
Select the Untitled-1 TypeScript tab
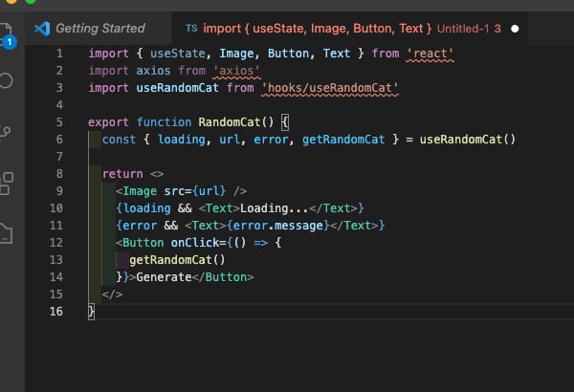tap(349, 29)
